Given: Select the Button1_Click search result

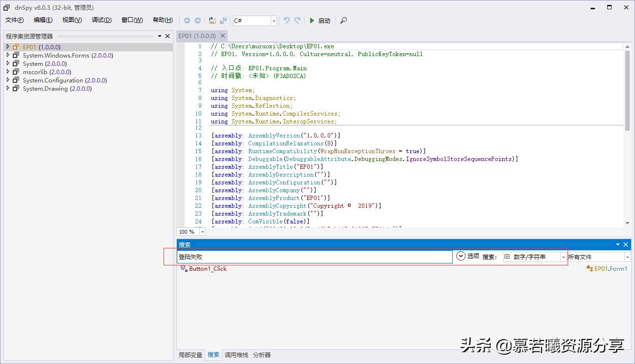Looking at the screenshot, I should point(207,268).
